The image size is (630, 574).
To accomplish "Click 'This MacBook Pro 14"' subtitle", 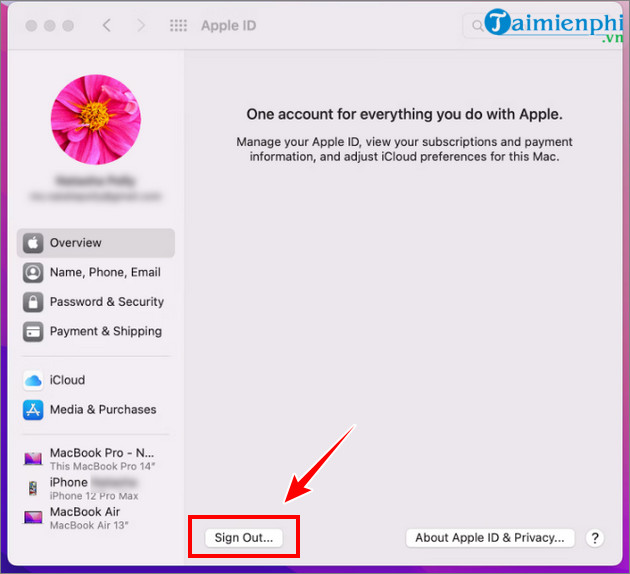I will point(102,466).
